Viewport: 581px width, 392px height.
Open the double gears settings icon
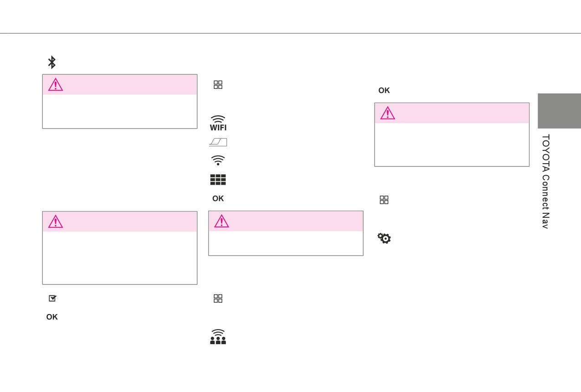pyautogui.click(x=384, y=238)
